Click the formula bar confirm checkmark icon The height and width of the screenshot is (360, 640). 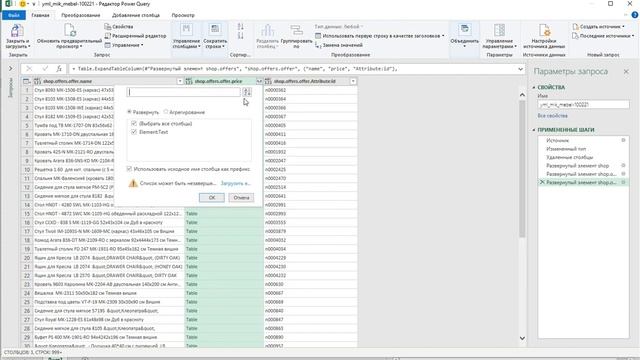(45, 69)
